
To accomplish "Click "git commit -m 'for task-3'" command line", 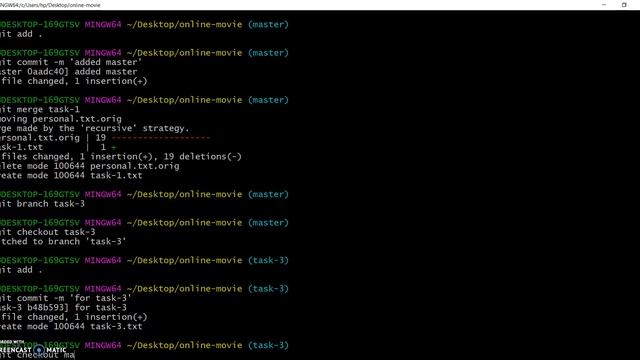I will coord(66,298).
